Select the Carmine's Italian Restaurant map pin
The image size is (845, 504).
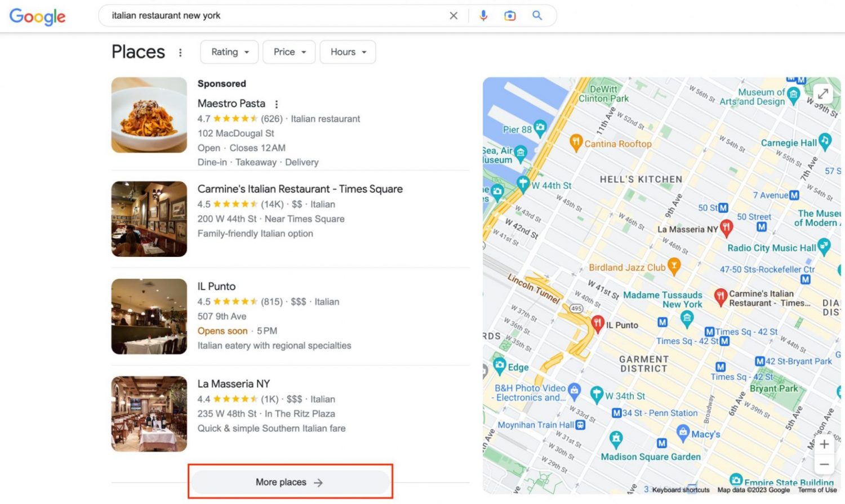coord(722,296)
